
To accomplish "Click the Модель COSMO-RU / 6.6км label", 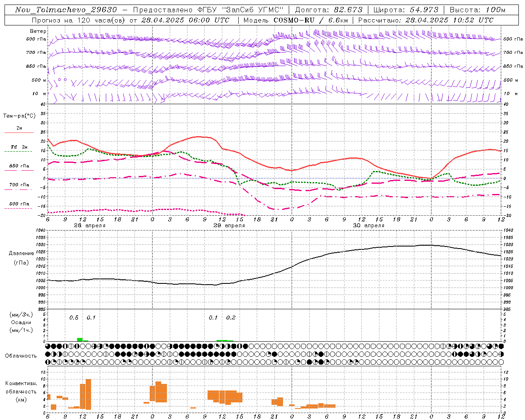I will point(295,20).
